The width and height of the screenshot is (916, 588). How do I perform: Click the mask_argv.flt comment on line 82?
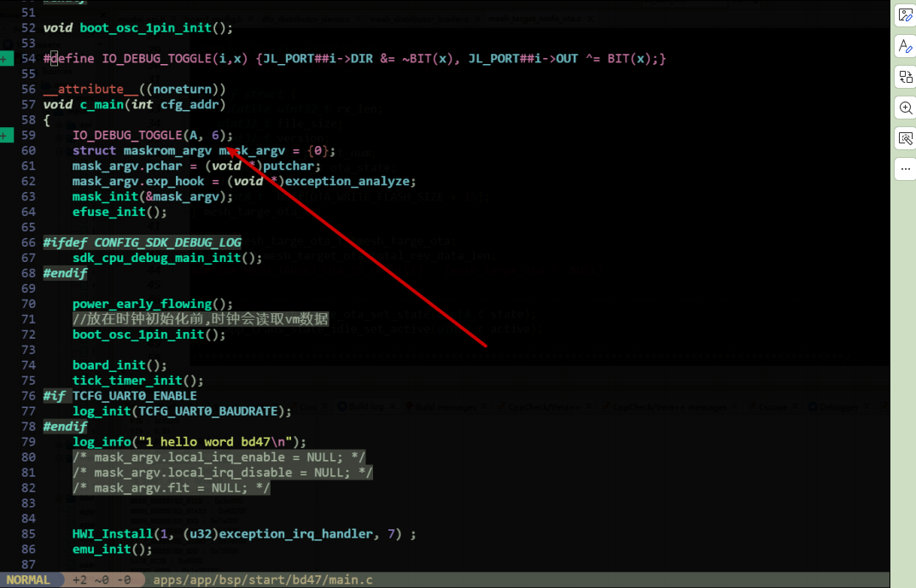tap(172, 488)
